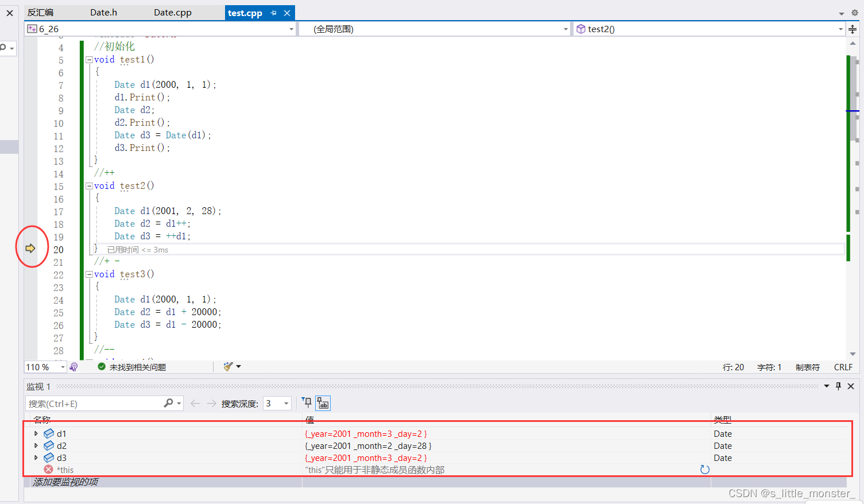Viewport: 864px width, 504px height.
Task: Click the watch search magnifier icon
Action: (168, 403)
